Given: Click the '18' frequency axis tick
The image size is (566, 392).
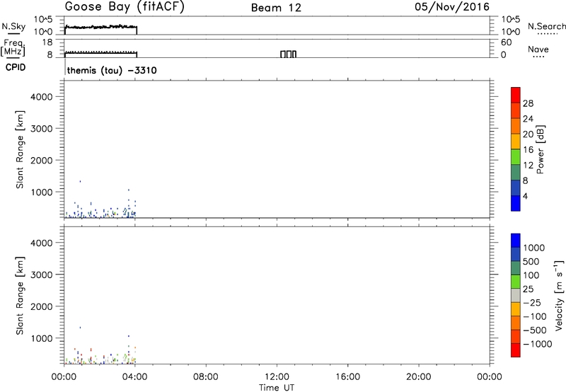Looking at the screenshot, I should click(47, 42).
